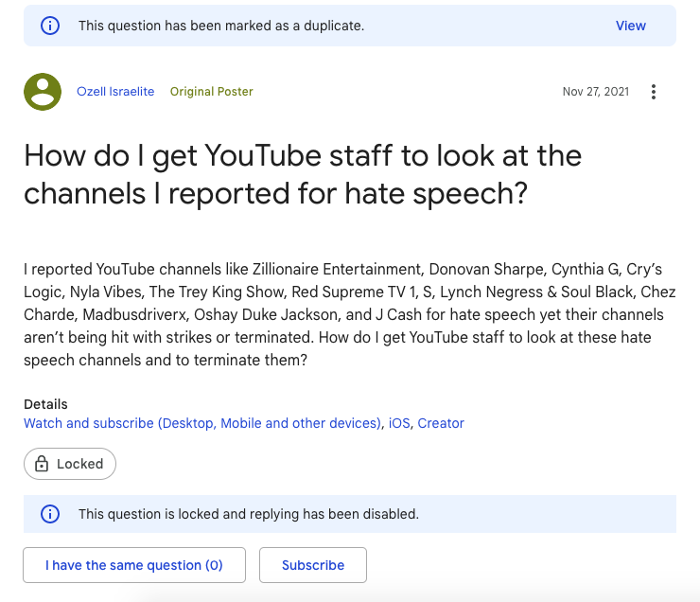Click the Original Poster label
Screen dimensions: 700x602
[x=212, y=92]
